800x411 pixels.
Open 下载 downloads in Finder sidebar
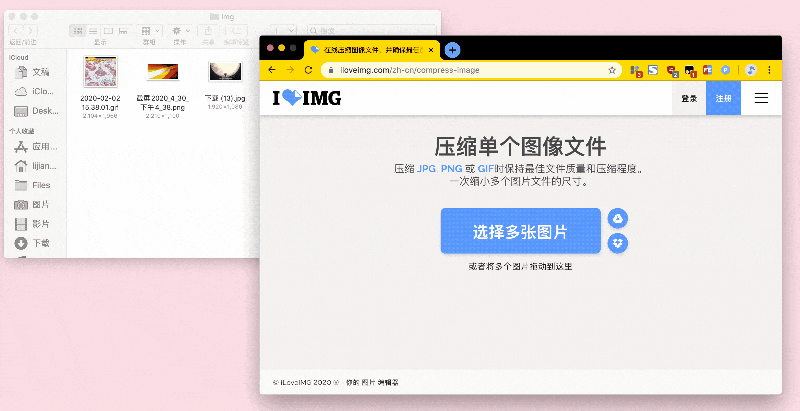point(33,243)
